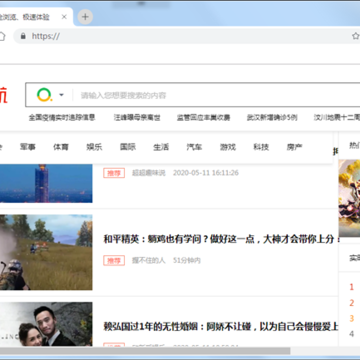The image size is (360, 360).
Task: Click the padlock site security icon
Action: pyautogui.click(x=23, y=36)
